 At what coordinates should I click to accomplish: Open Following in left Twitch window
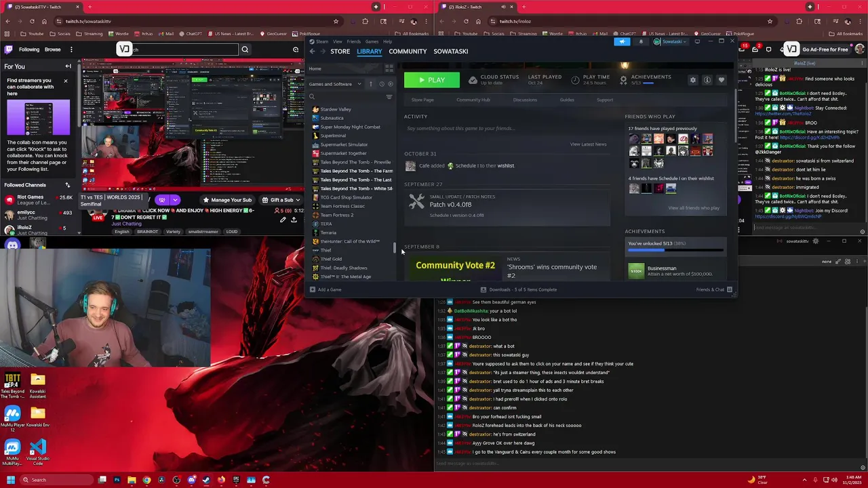(29, 49)
